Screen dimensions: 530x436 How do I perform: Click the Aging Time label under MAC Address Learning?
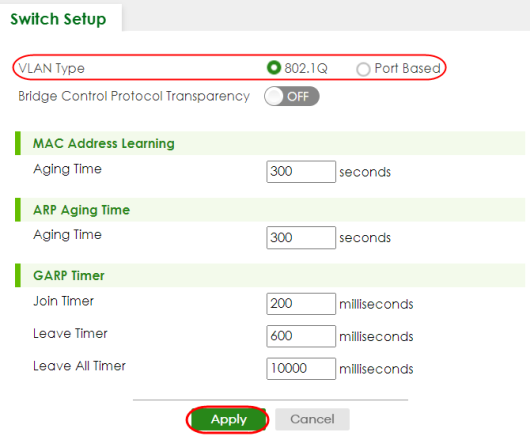(x=67, y=169)
